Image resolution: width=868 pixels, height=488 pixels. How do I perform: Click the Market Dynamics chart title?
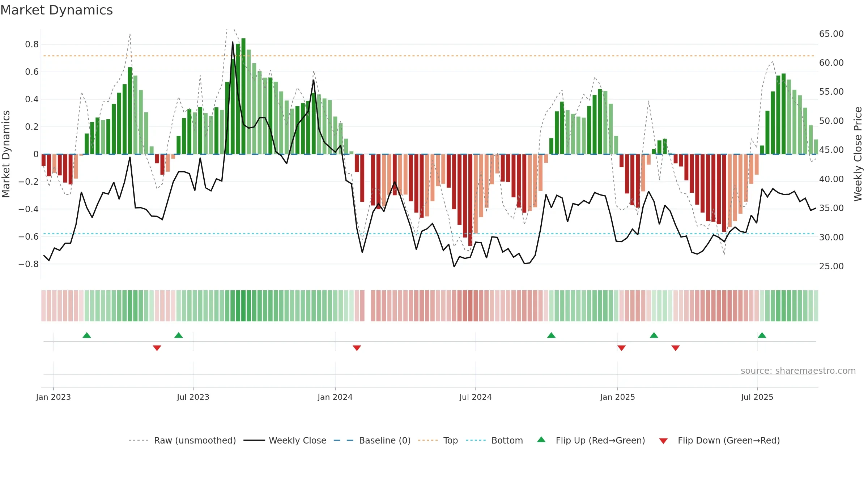(56, 10)
